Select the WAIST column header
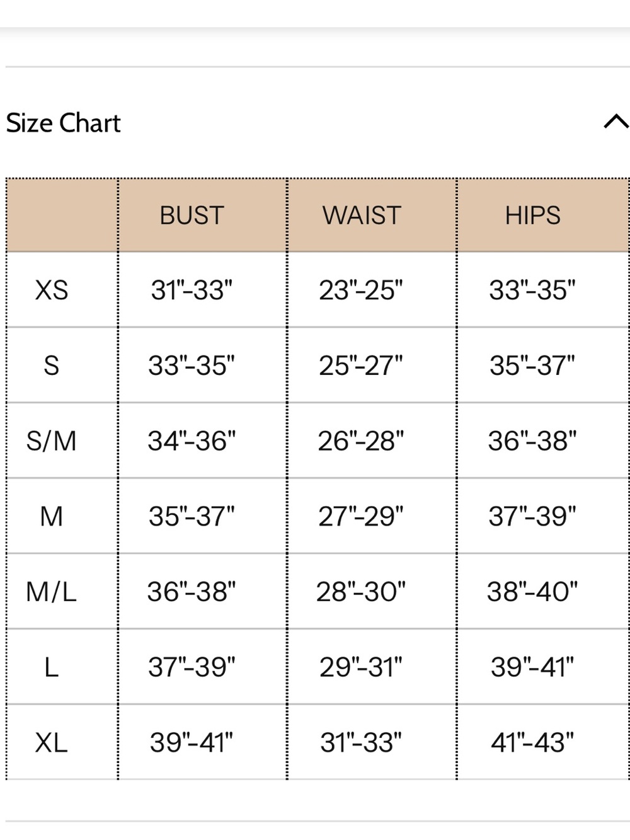630x840 pixels. click(362, 216)
